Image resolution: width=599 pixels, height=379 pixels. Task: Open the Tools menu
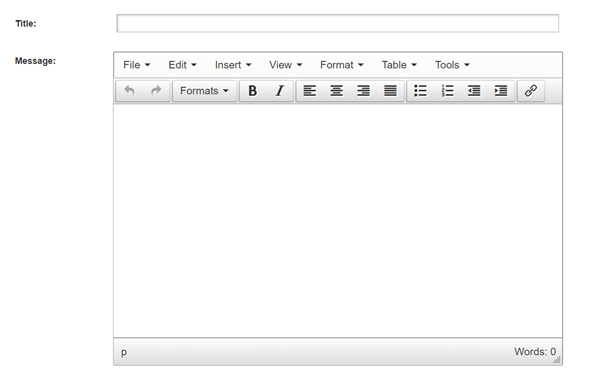click(x=452, y=65)
